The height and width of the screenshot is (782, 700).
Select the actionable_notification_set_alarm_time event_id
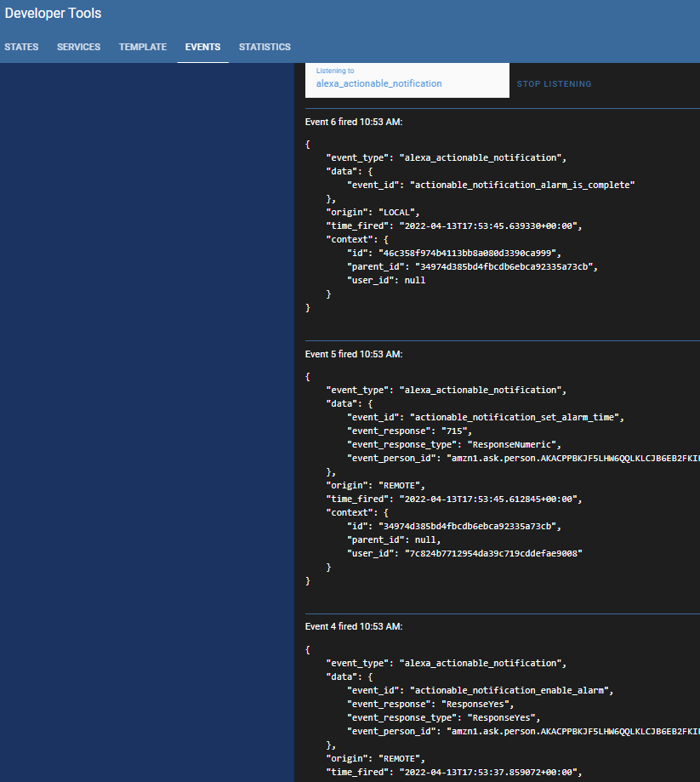point(517,417)
